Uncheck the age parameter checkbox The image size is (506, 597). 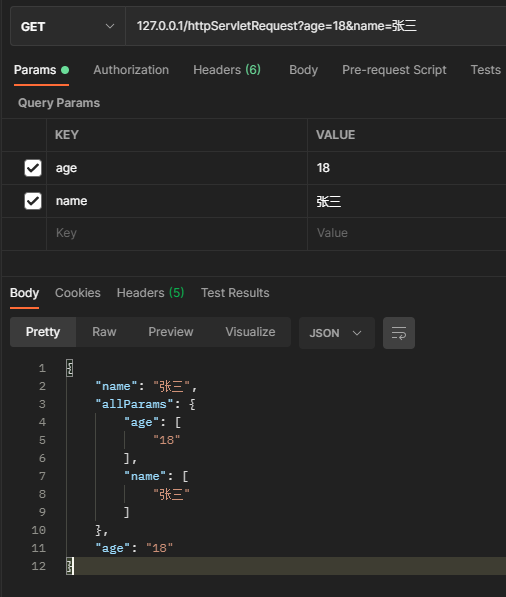(33, 168)
